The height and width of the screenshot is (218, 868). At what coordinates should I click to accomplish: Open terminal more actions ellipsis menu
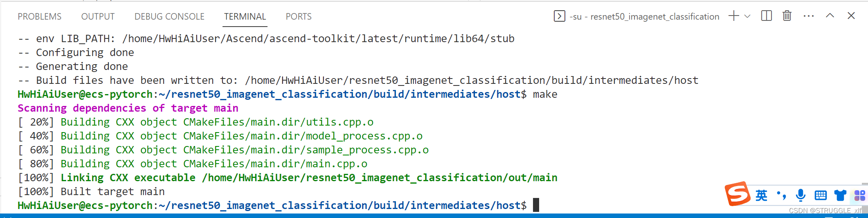click(x=808, y=16)
